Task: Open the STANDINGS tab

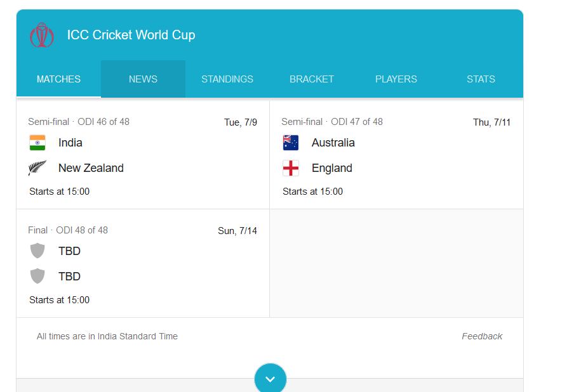Action: pyautogui.click(x=227, y=79)
